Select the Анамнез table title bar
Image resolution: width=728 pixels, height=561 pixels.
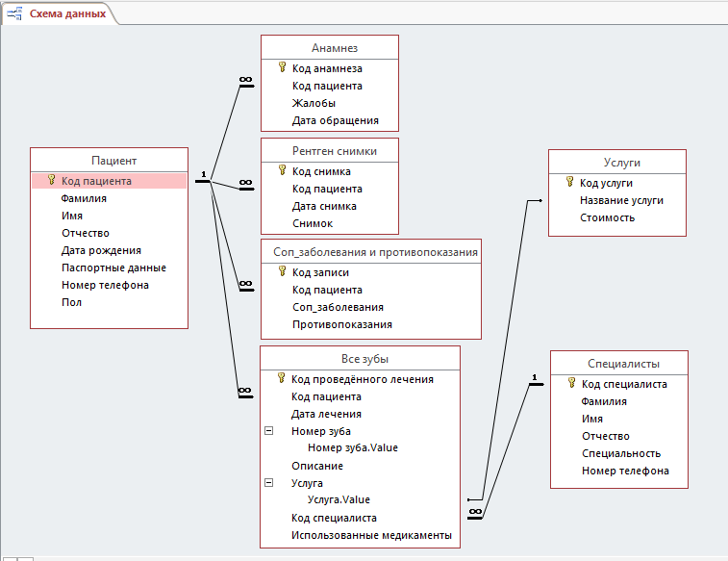pos(330,48)
